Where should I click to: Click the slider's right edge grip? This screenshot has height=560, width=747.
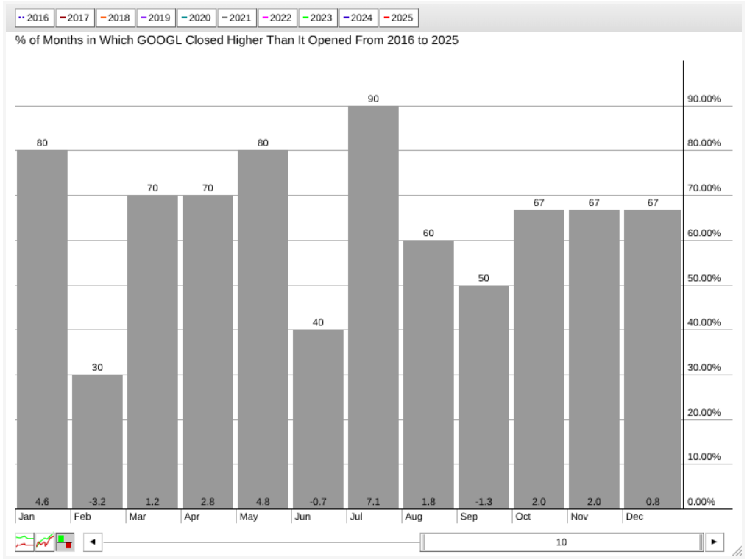(x=701, y=543)
